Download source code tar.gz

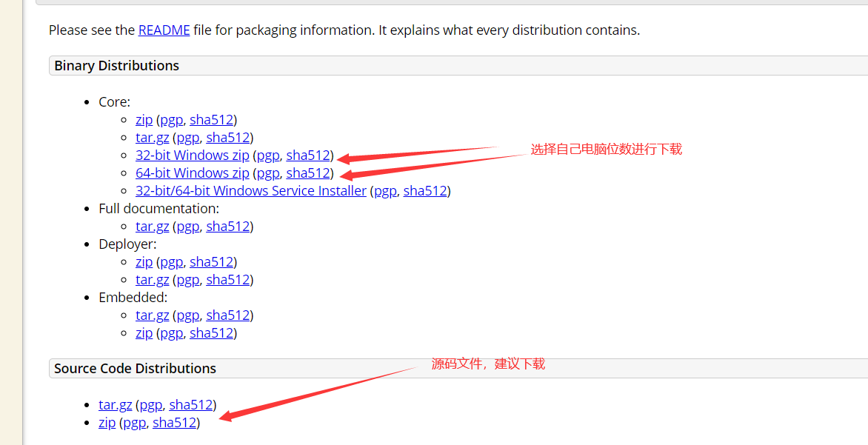tap(115, 404)
